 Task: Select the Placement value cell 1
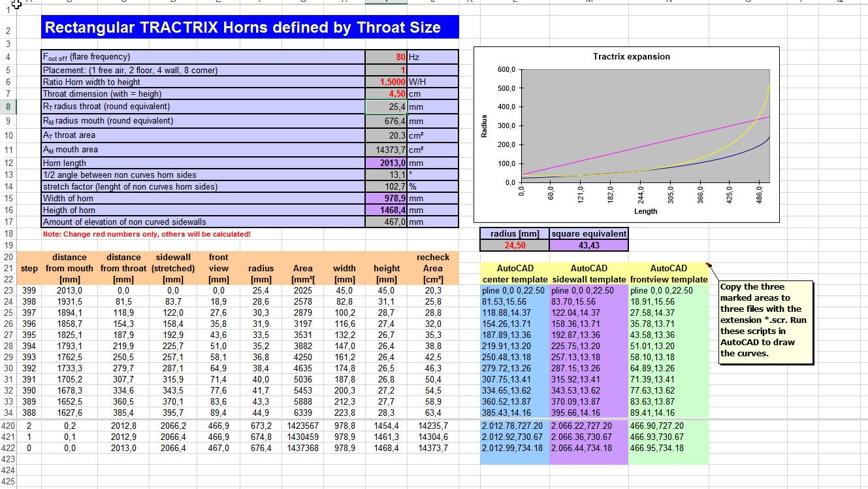(x=387, y=70)
